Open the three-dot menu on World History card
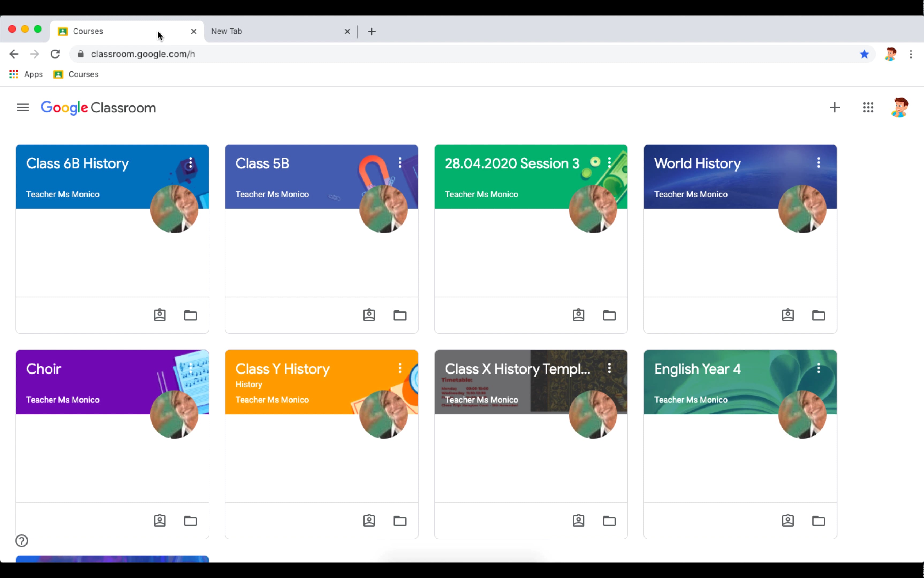The image size is (924, 578). (x=819, y=162)
